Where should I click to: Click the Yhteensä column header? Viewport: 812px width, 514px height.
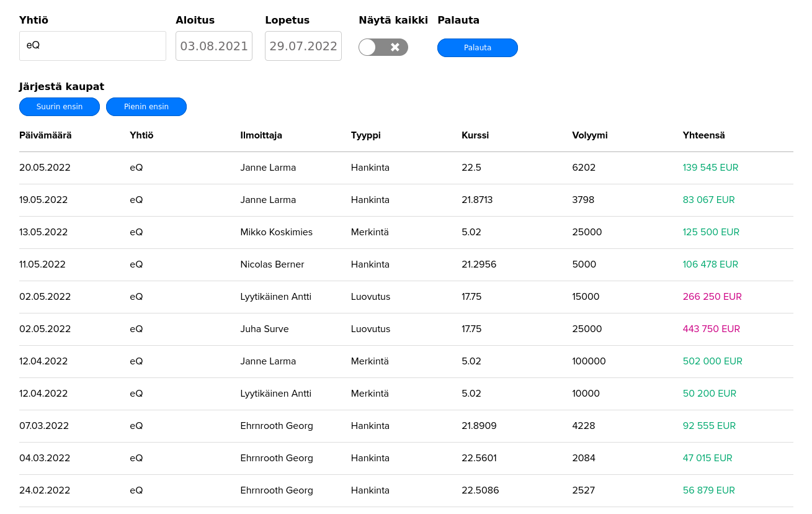[703, 135]
